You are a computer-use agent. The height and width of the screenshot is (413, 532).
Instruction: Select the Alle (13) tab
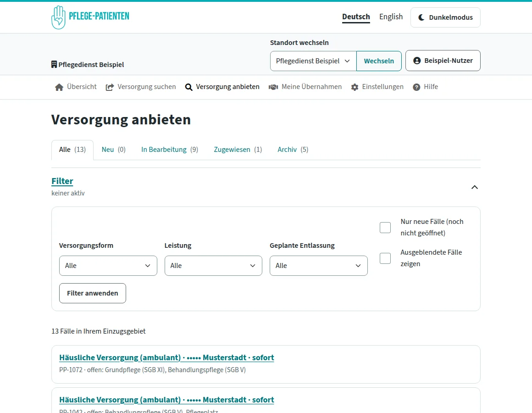(x=72, y=150)
